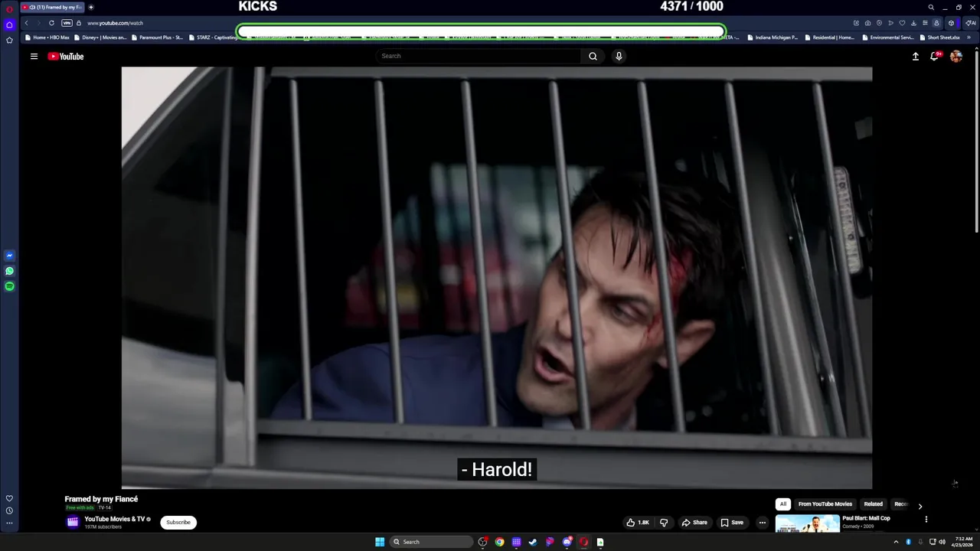Subscribe to YouTube Movies & TV
This screenshot has height=551, width=980.
pyautogui.click(x=178, y=523)
